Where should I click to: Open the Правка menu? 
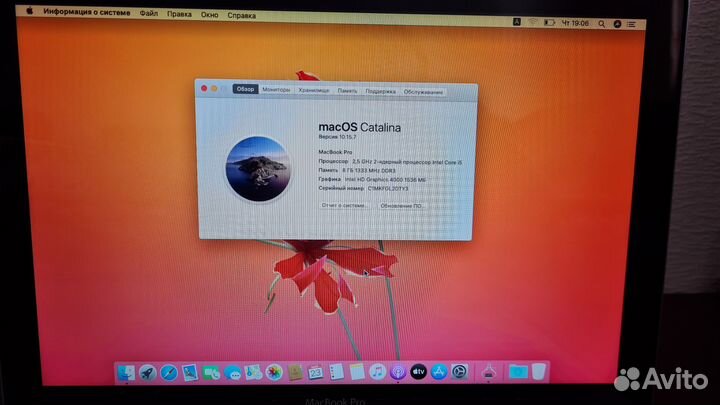pyautogui.click(x=179, y=14)
